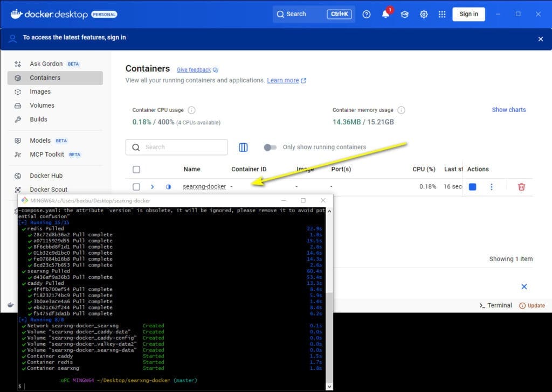Open Docker Scout in the sidebar

click(x=55, y=189)
